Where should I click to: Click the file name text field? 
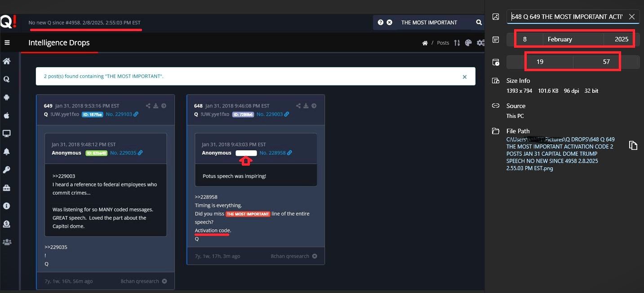(566, 17)
